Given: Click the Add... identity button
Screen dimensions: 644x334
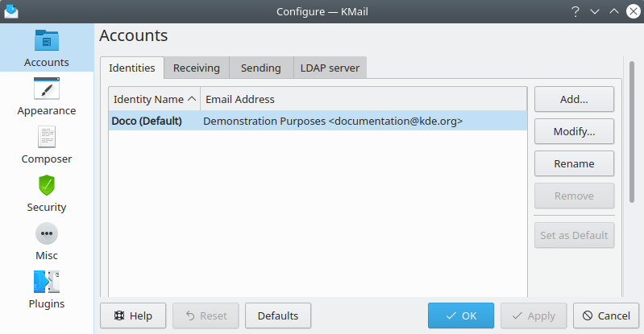Looking at the screenshot, I should point(574,99).
